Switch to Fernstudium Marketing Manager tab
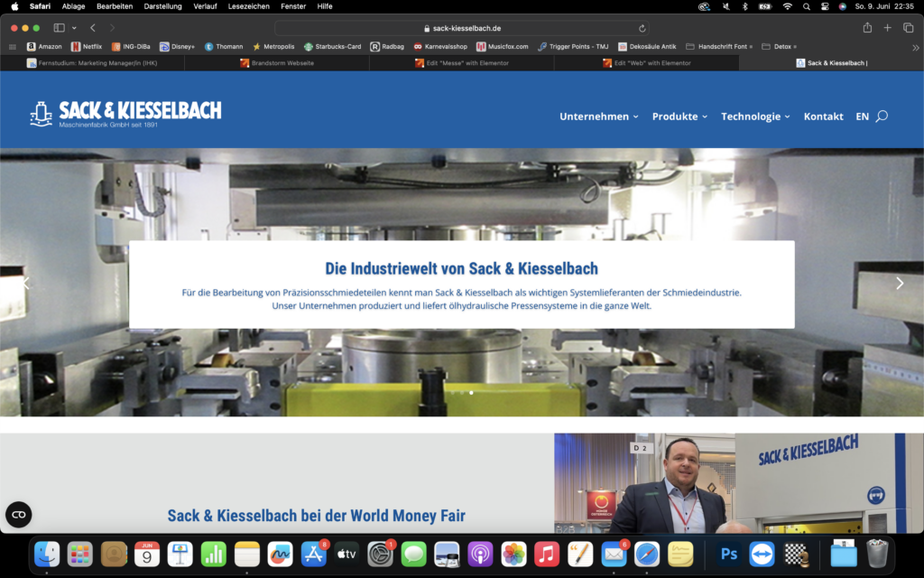This screenshot has height=578, width=924. coord(93,63)
